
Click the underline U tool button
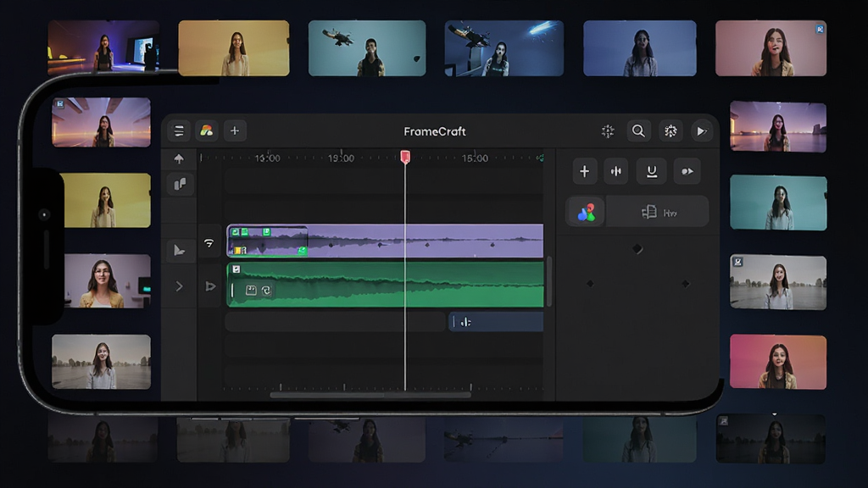coord(652,171)
